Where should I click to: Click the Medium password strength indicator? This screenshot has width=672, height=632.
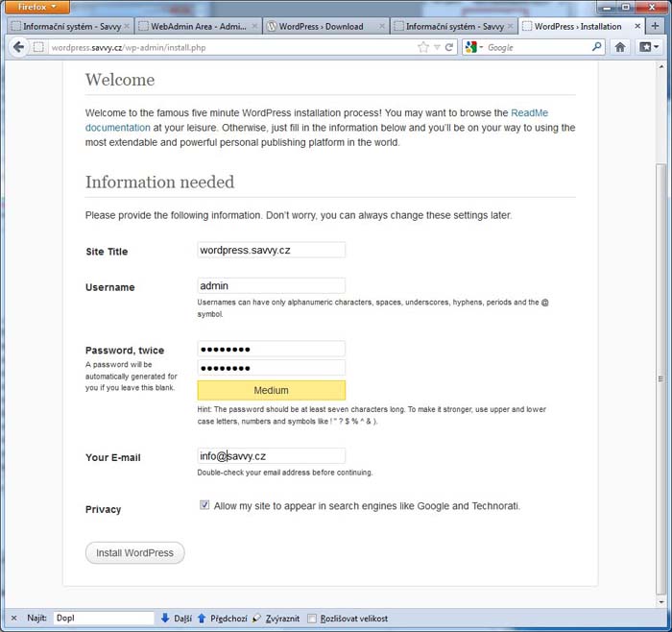[x=272, y=390]
